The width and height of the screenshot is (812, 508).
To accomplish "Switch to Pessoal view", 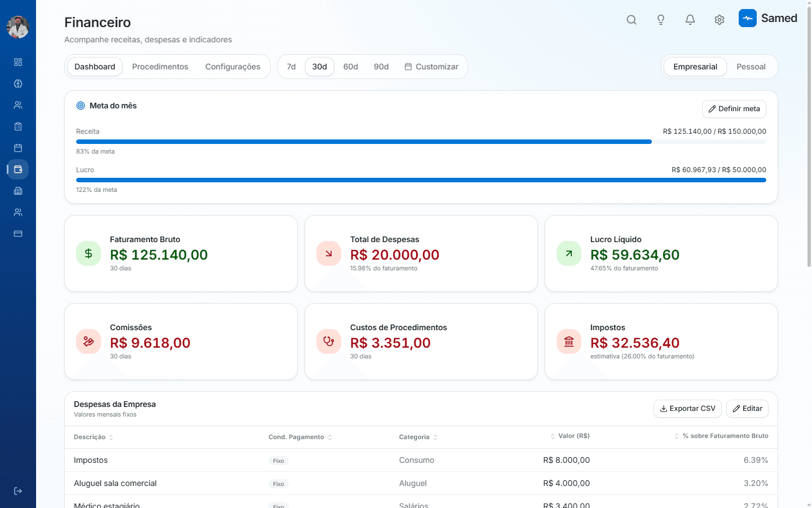I will (x=751, y=67).
